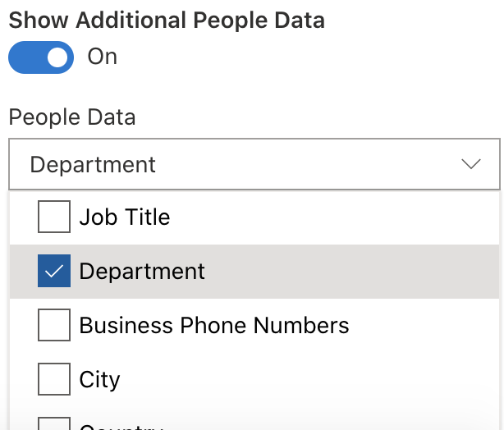Select the Job Title option text
Viewport: 504px width, 430px height.
[125, 217]
